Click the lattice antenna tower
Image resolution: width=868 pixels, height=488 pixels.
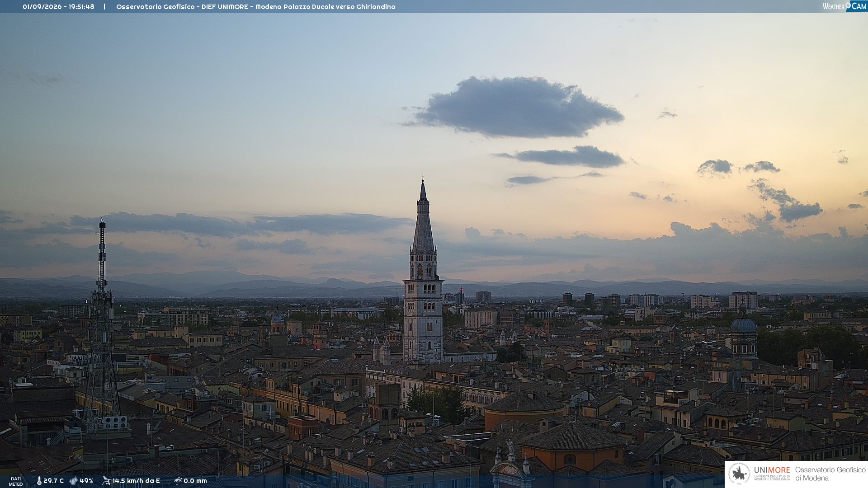102,325
